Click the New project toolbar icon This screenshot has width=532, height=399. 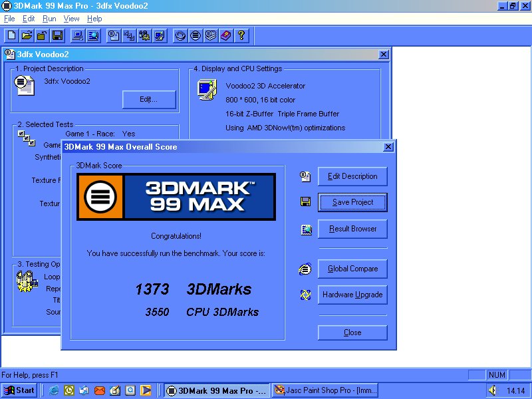11,35
